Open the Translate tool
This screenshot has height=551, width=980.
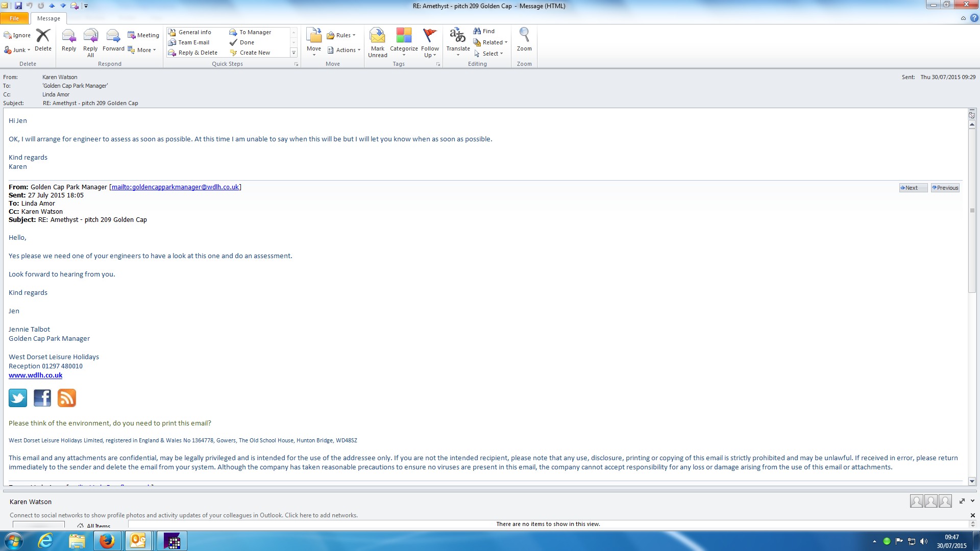pyautogui.click(x=458, y=37)
